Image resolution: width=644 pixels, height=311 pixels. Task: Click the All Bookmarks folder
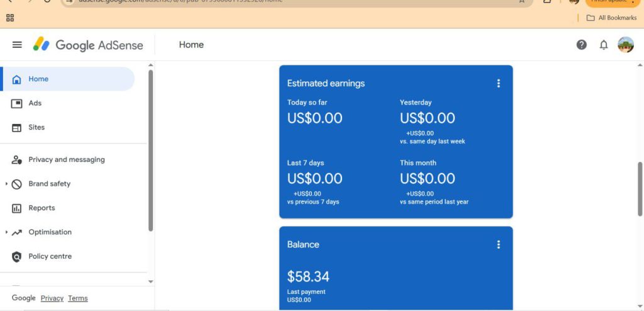pos(611,18)
